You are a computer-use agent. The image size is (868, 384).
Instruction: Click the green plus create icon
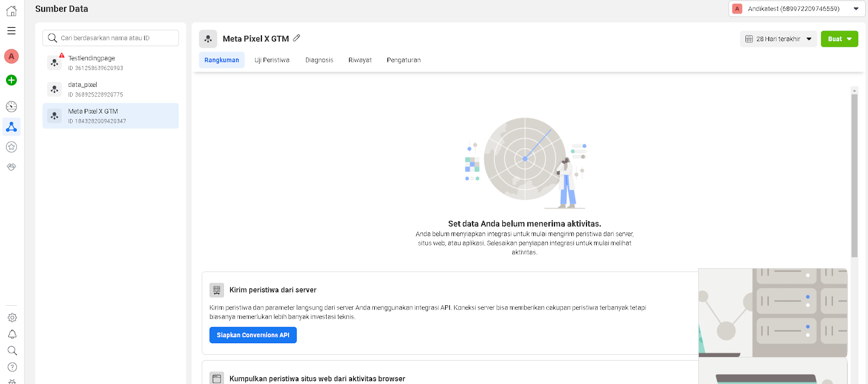pyautogui.click(x=11, y=80)
